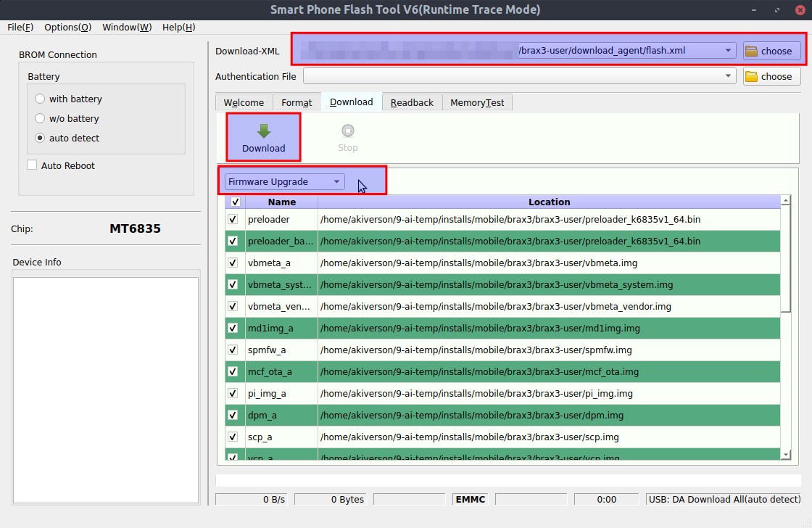Open the Options menu
This screenshot has width=812, height=528.
[x=67, y=27]
